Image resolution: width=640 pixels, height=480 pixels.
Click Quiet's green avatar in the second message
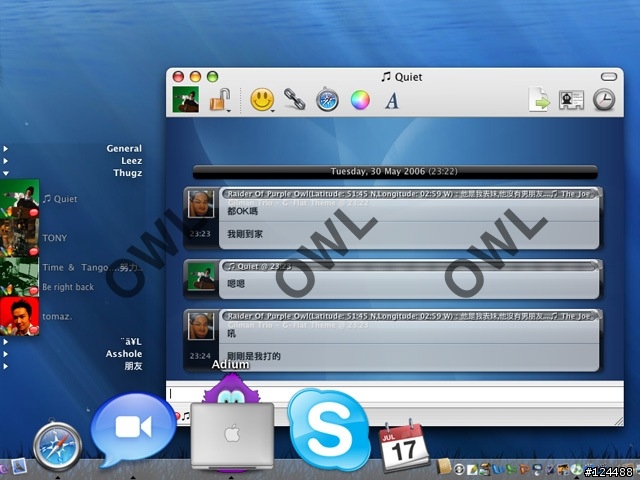[x=201, y=276]
